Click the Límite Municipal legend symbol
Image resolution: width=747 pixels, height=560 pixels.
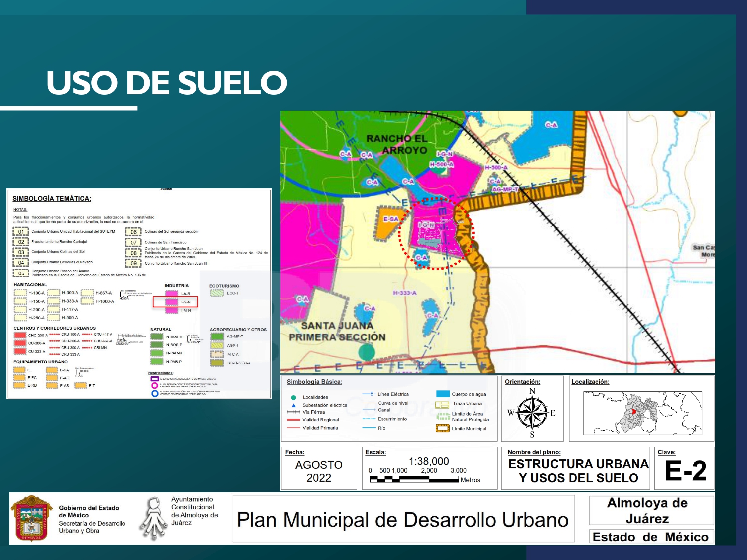click(x=442, y=428)
